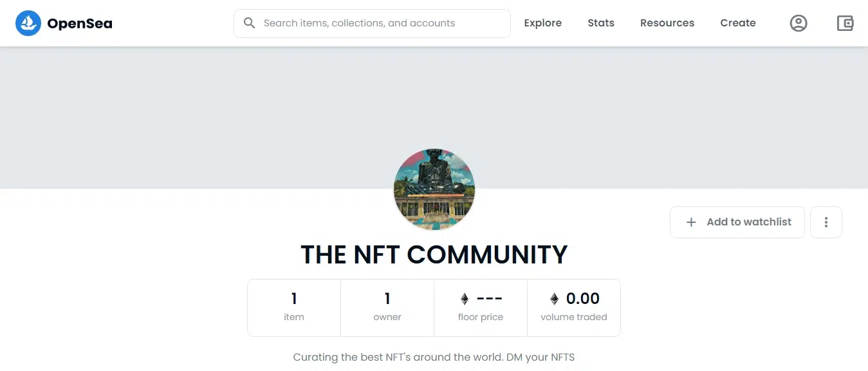
Task: Open the Stats dropdown
Action: 600,23
